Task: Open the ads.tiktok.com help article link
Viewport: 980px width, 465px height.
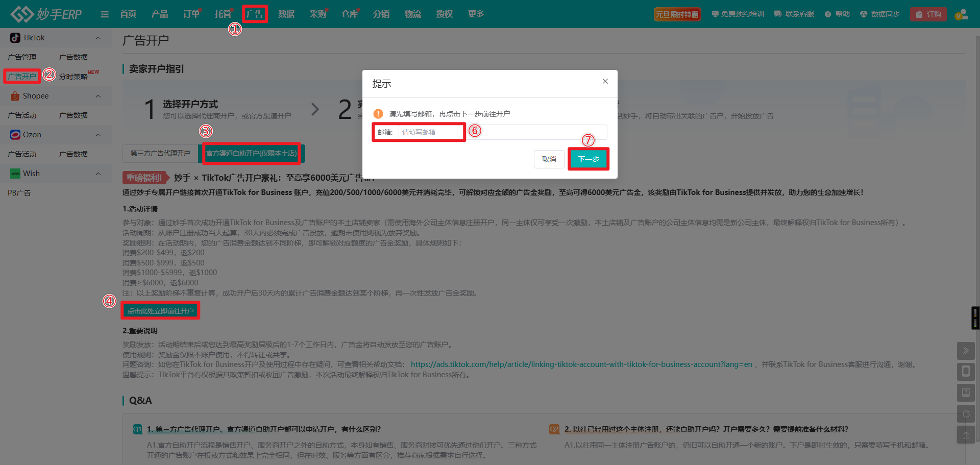Action: point(581,364)
